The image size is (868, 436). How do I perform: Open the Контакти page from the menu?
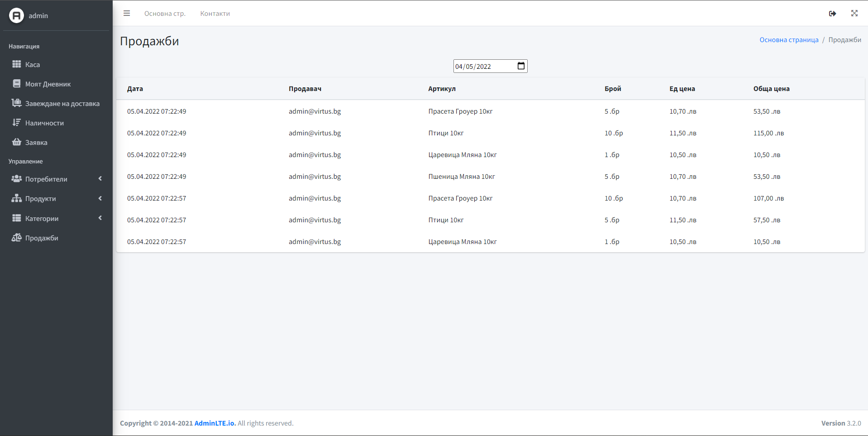point(215,14)
